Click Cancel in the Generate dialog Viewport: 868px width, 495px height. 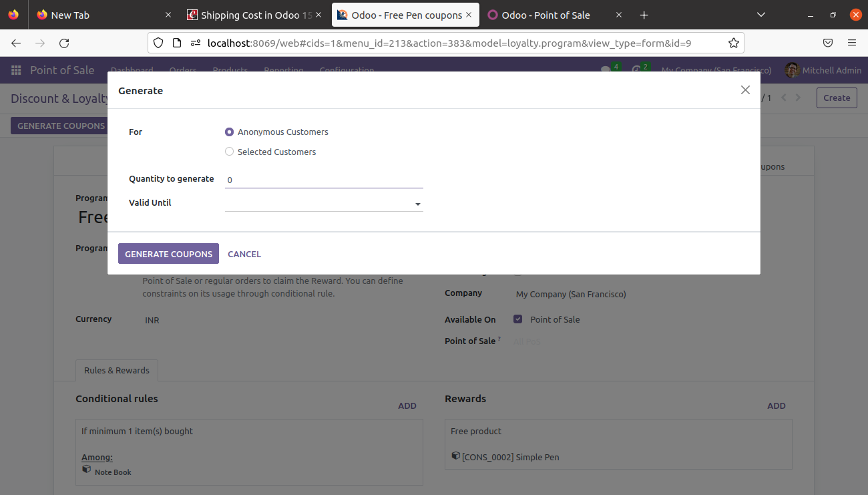pos(244,254)
